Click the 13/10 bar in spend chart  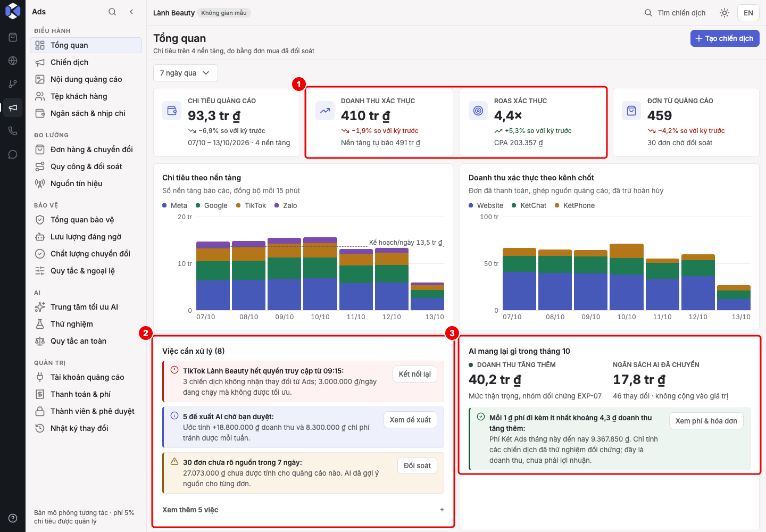tap(427, 296)
